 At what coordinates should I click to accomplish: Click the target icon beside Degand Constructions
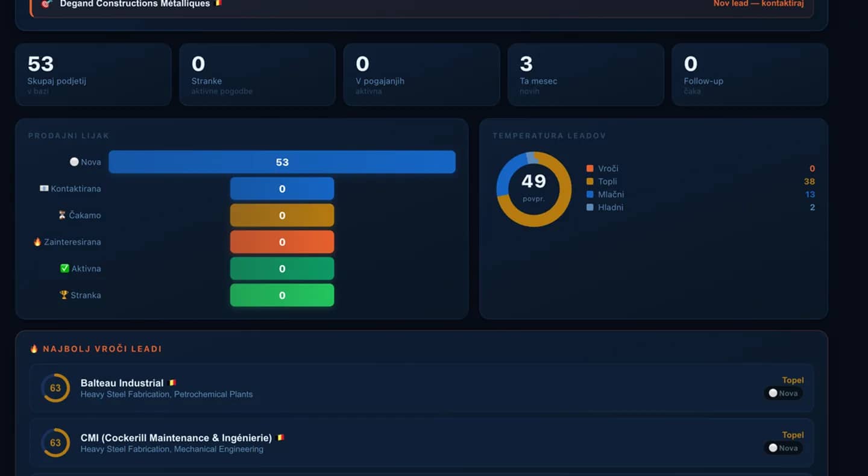[x=46, y=4]
